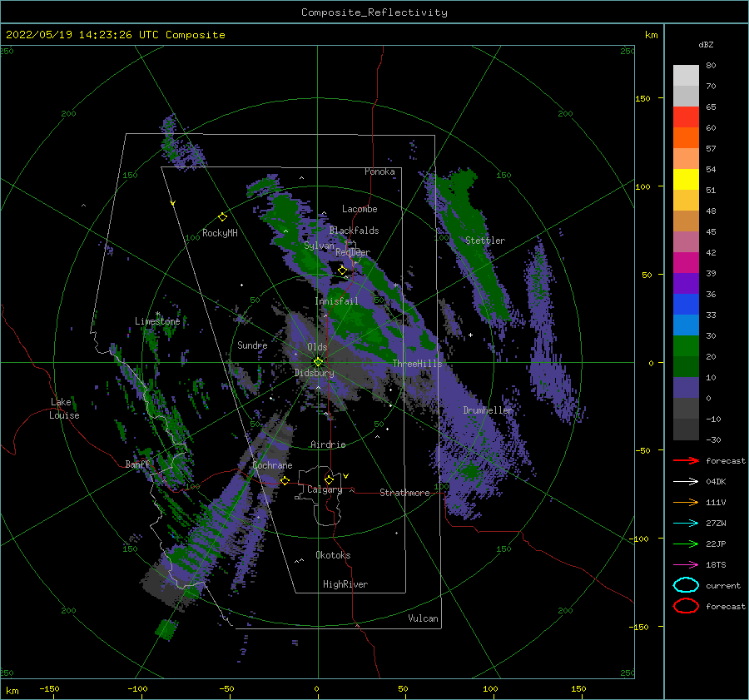Click the RockyMH label

coord(220,233)
